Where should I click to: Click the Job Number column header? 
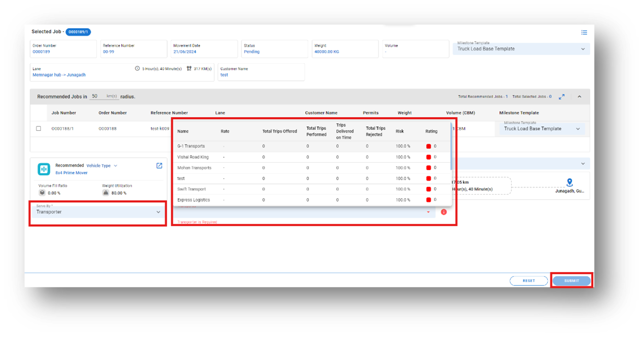[64, 113]
